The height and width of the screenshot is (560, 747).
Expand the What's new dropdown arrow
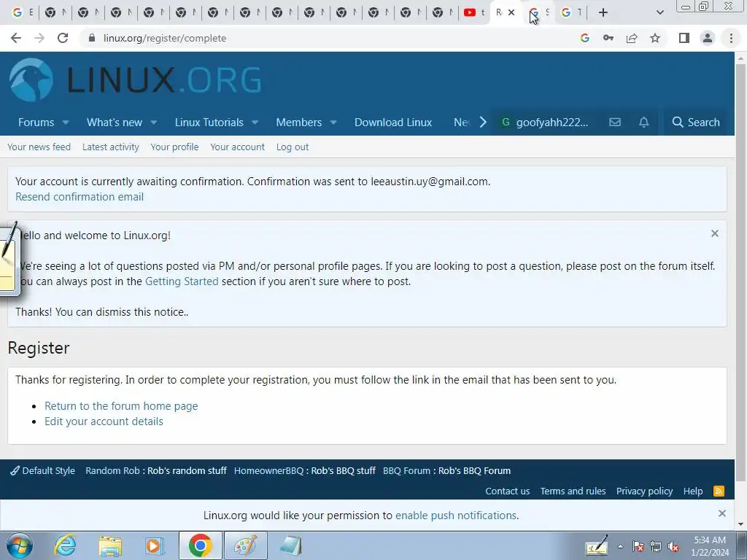click(x=153, y=122)
